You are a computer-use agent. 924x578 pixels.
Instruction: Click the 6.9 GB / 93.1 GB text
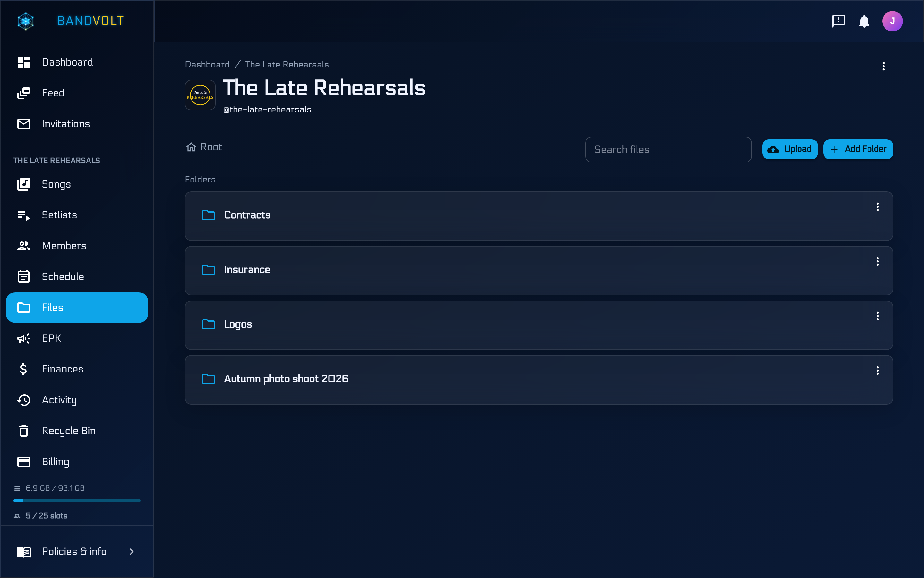(55, 488)
